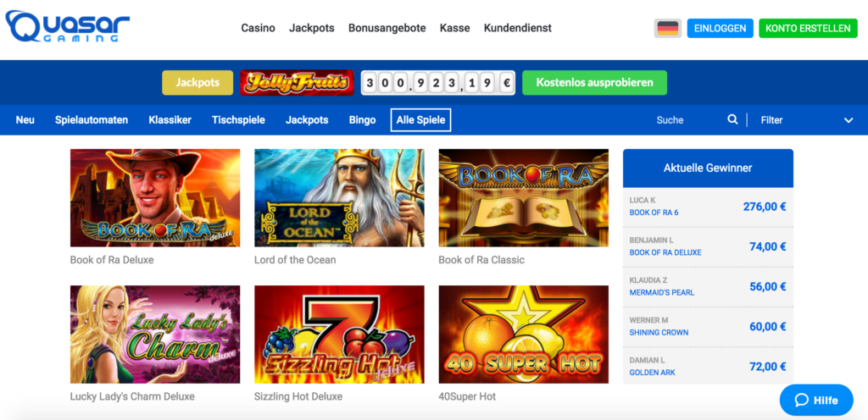Screen dimensions: 868x420
Task: Click the KONTO ERSTELLEN button
Action: pos(808,28)
